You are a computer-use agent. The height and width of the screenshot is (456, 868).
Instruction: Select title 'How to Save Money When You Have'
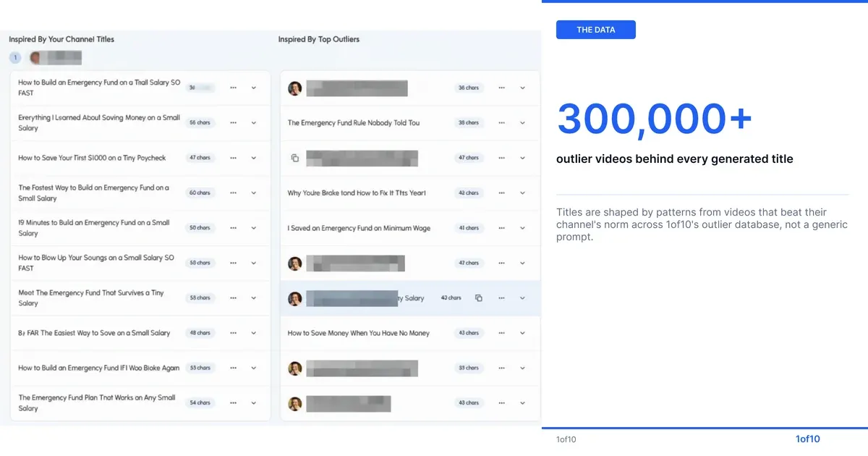tap(359, 333)
